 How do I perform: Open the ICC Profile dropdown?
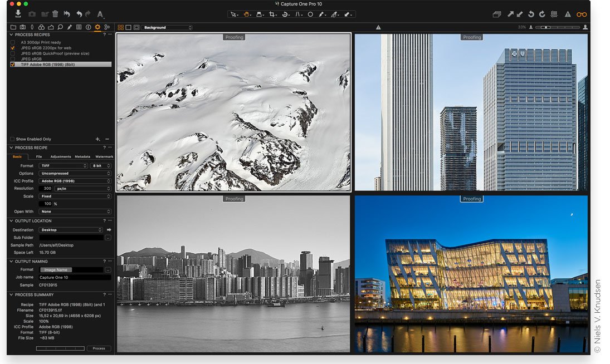[x=75, y=181]
